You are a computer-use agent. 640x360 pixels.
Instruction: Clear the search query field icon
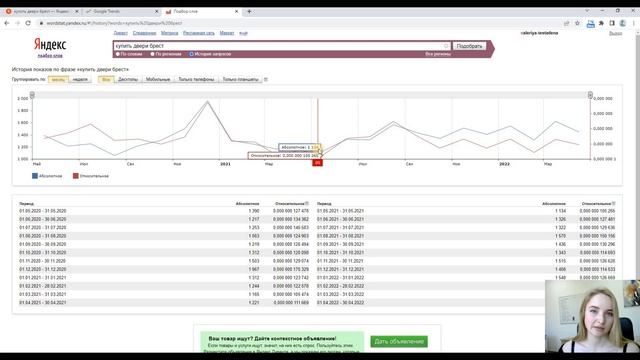(446, 46)
